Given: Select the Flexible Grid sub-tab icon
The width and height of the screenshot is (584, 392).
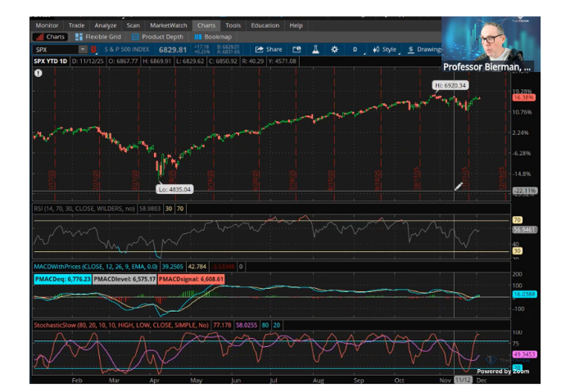Looking at the screenshot, I should tap(79, 37).
